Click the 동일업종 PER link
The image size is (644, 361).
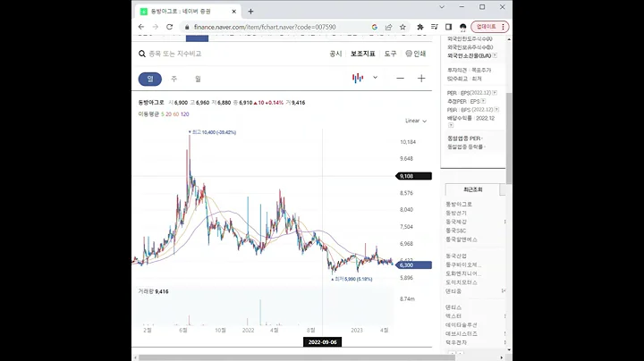pos(465,139)
